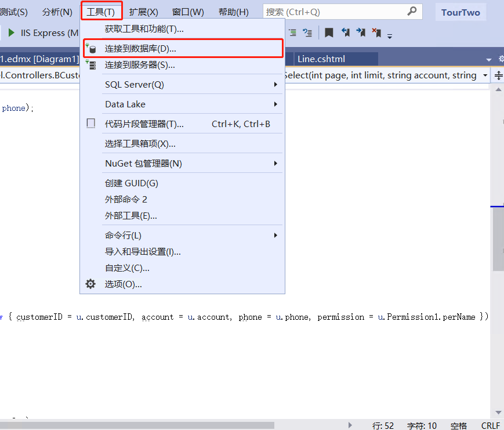The image size is (504, 430).
Task: Click the database connect icon
Action: pos(91,49)
